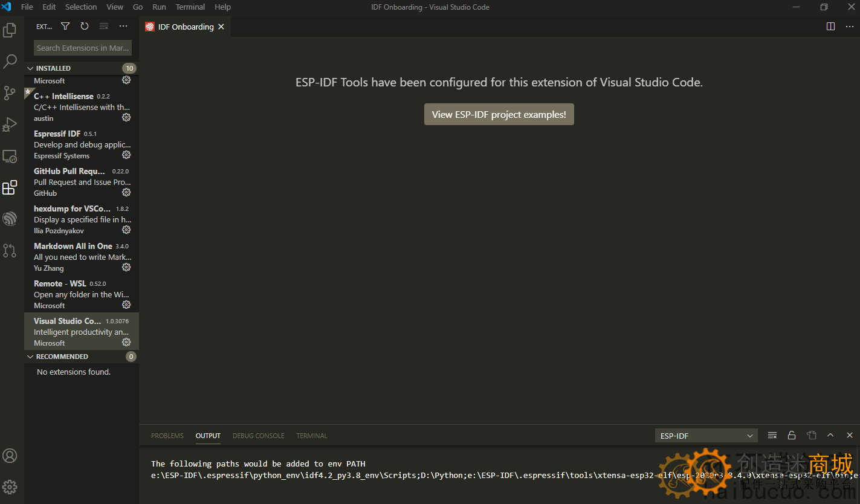This screenshot has width=860, height=504.
Task: Open the Go menu
Action: pyautogui.click(x=138, y=7)
